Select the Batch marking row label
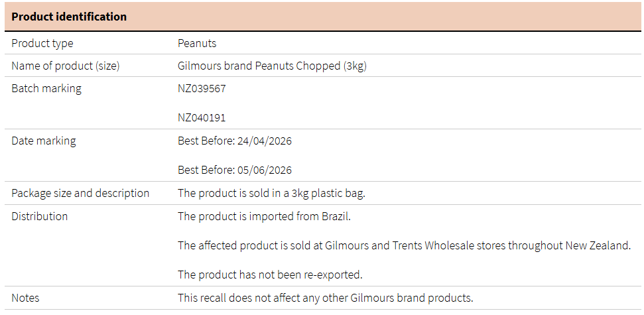This screenshot has width=644, height=315. (46, 88)
